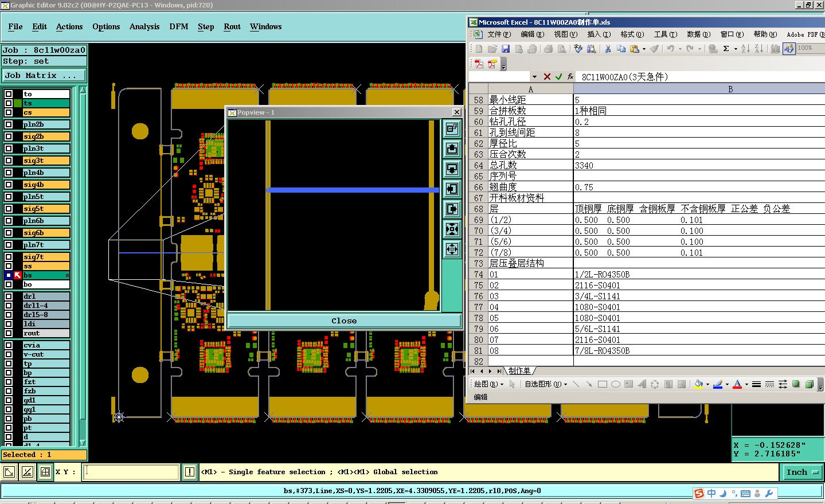Click Sort Ascending A-Z icon in Excel
Screen dimensions: 825x504
(745, 49)
